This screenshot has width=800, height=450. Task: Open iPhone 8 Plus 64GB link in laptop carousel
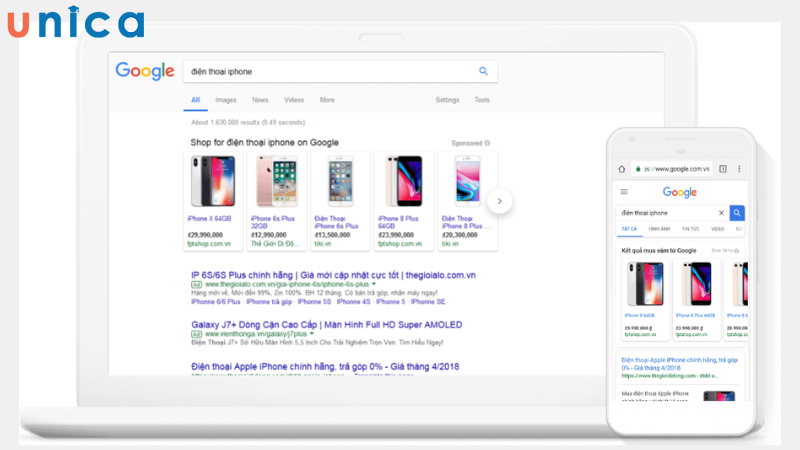tap(398, 222)
